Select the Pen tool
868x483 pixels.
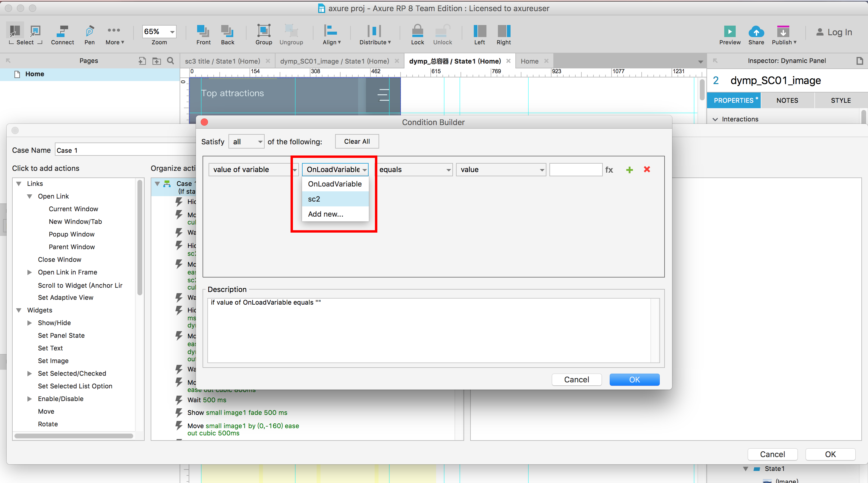click(x=89, y=31)
